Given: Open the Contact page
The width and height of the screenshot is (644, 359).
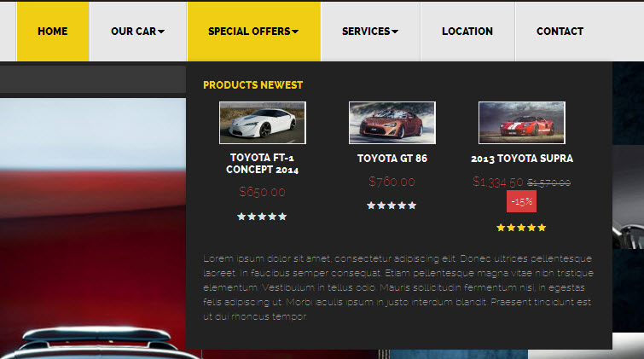Looking at the screenshot, I should click(560, 32).
